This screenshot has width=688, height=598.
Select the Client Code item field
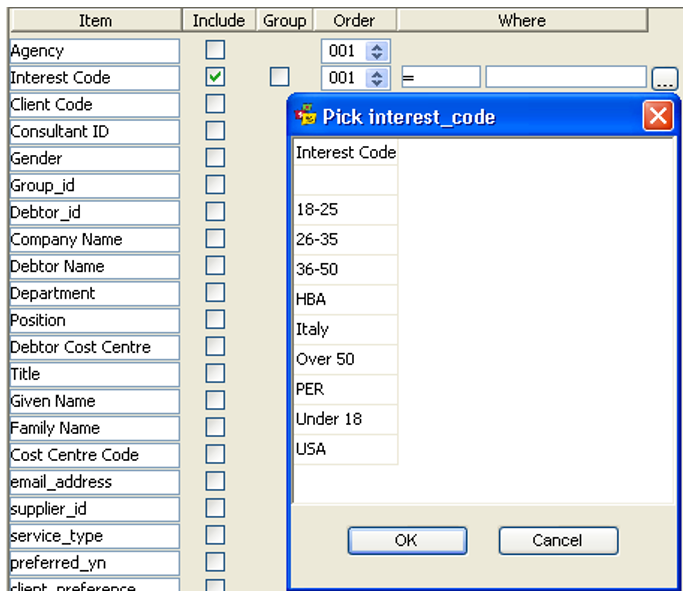point(95,105)
